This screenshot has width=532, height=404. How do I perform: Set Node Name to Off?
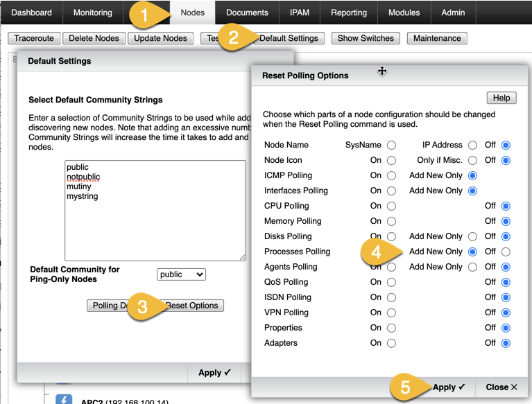pyautogui.click(x=506, y=145)
